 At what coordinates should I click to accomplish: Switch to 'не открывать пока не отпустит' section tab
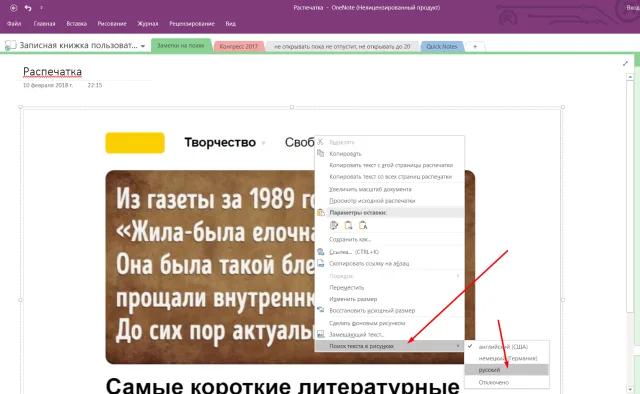[x=342, y=47]
